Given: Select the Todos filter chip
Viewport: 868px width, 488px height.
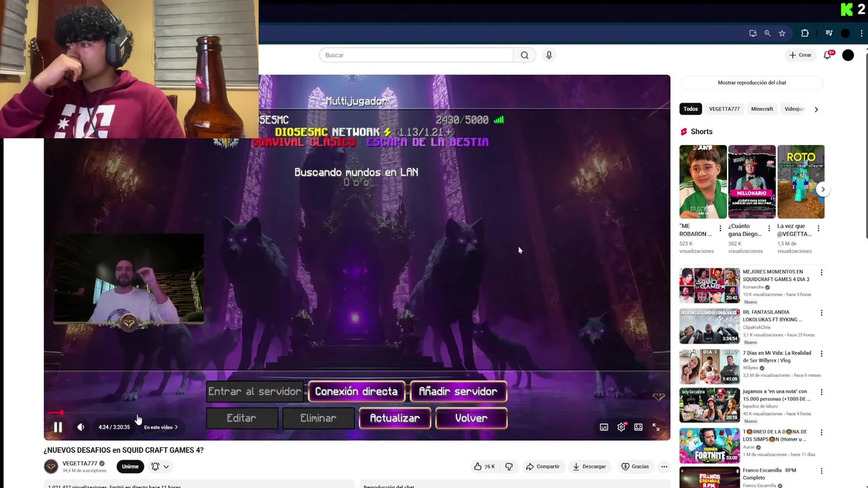Looking at the screenshot, I should [690, 109].
